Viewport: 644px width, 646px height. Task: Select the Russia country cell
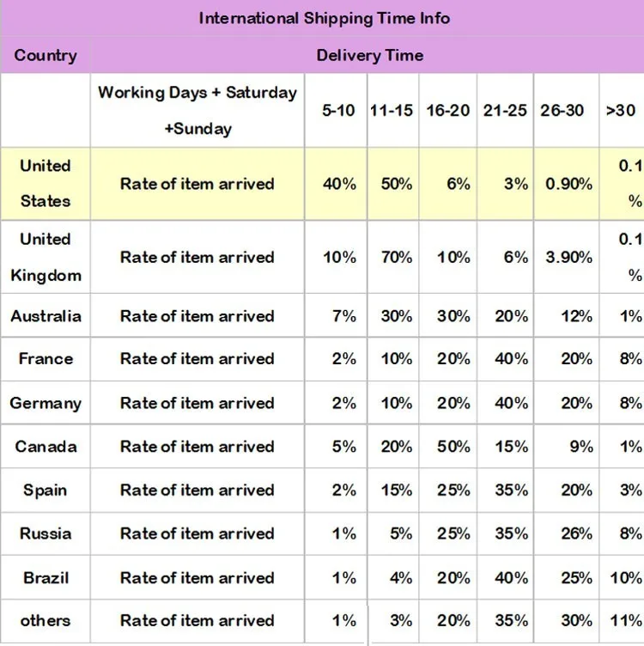point(45,533)
